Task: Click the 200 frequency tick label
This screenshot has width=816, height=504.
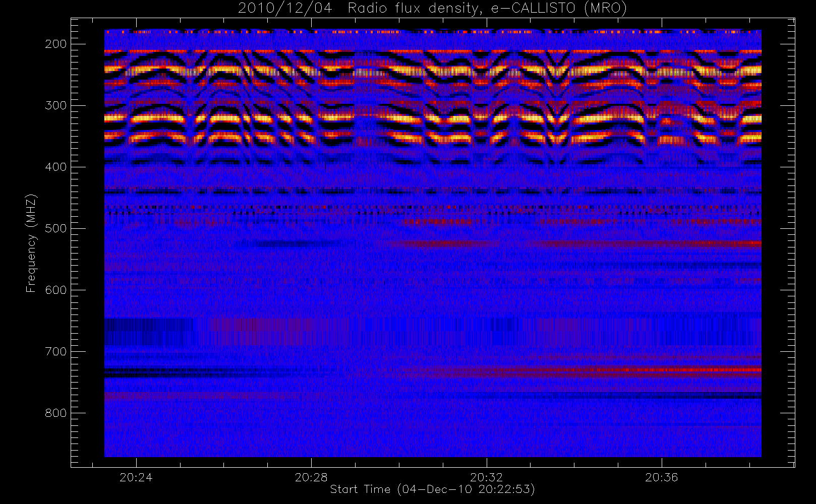Action: click(x=55, y=44)
